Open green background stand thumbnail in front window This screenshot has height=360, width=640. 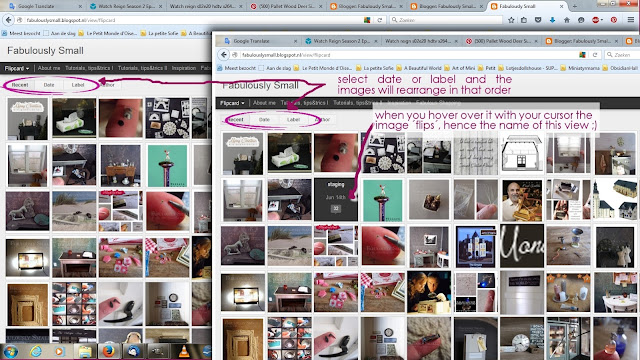click(x=382, y=199)
